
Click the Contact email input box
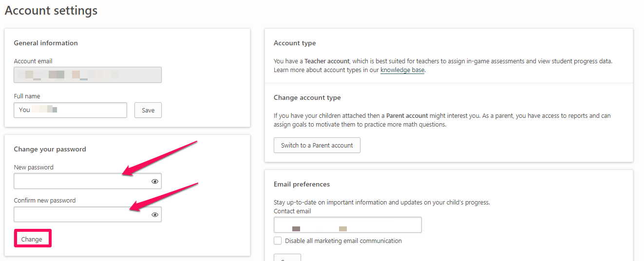[348, 225]
